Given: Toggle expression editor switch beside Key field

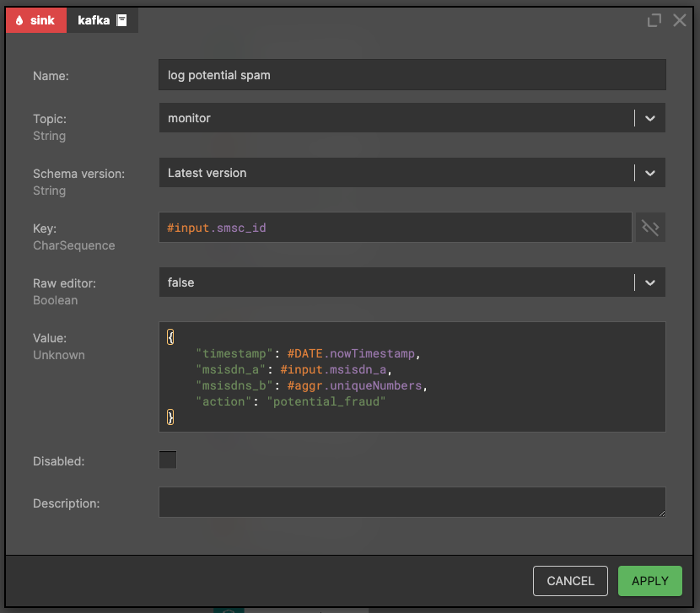Looking at the screenshot, I should tap(650, 228).
